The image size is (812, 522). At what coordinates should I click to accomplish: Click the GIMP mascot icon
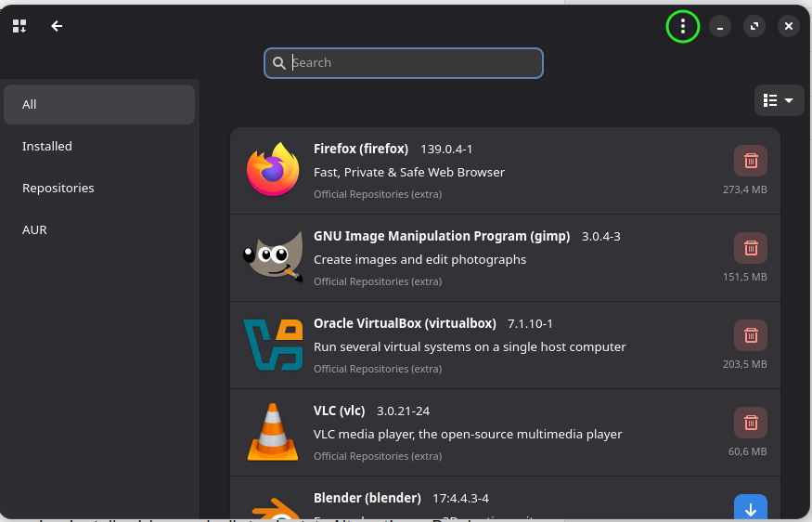(x=273, y=256)
